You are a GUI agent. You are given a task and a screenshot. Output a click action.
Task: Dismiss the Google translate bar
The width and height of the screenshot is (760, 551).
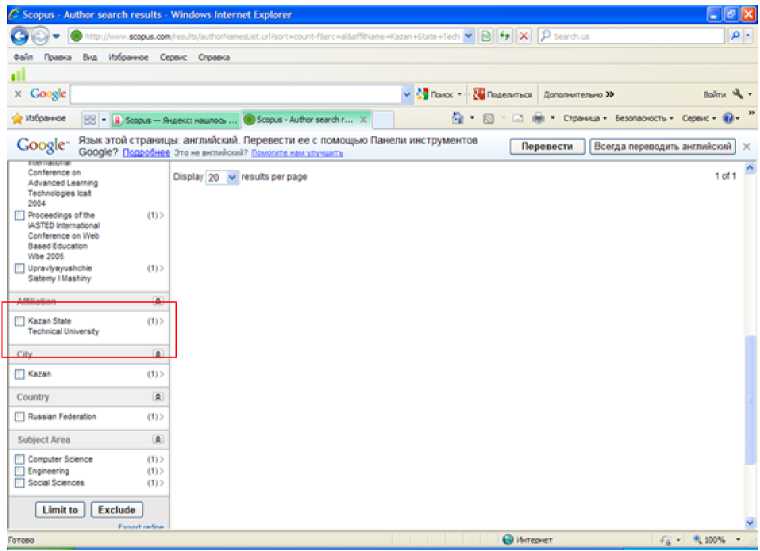click(746, 146)
